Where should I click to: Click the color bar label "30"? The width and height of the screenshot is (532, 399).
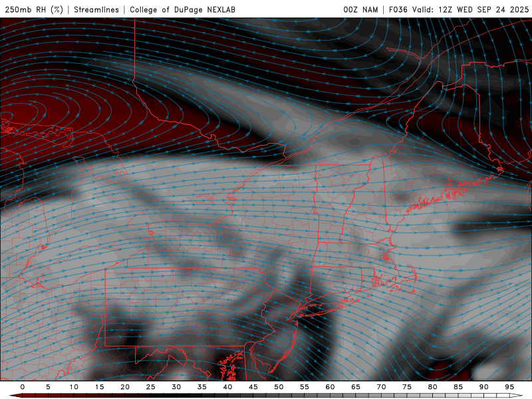pyautogui.click(x=176, y=387)
